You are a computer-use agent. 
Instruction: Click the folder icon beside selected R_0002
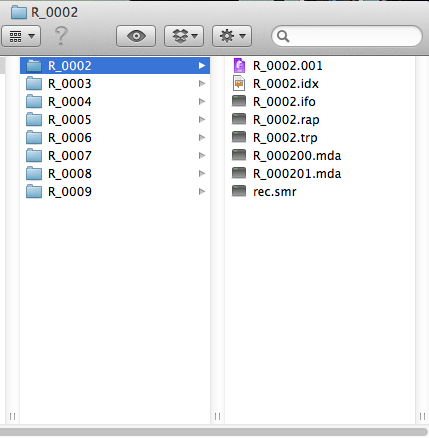tap(34, 66)
